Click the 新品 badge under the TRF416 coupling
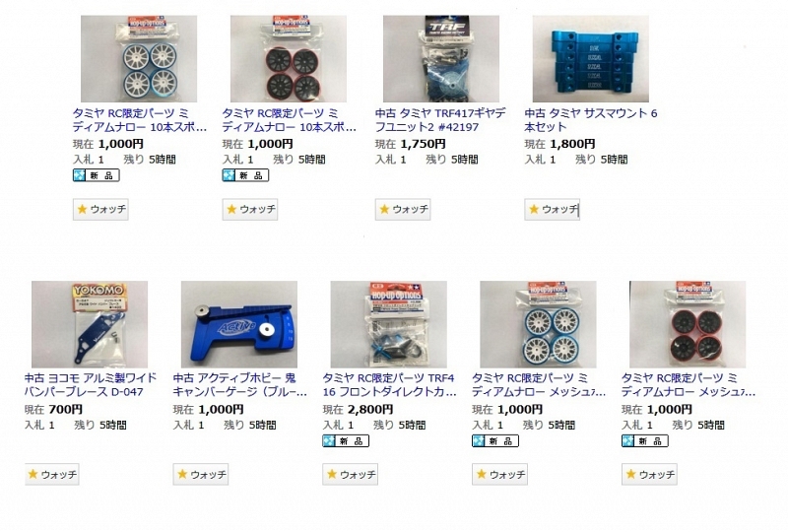This screenshot has width=788, height=532. (346, 441)
